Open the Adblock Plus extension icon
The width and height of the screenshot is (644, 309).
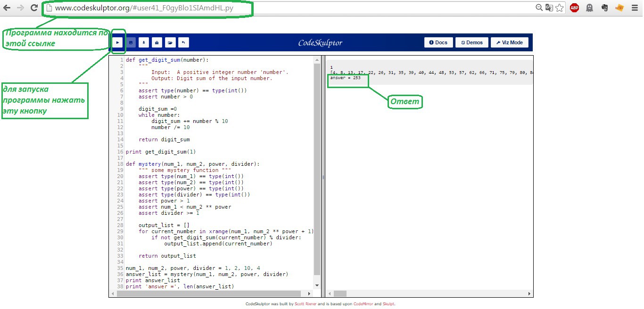click(574, 8)
